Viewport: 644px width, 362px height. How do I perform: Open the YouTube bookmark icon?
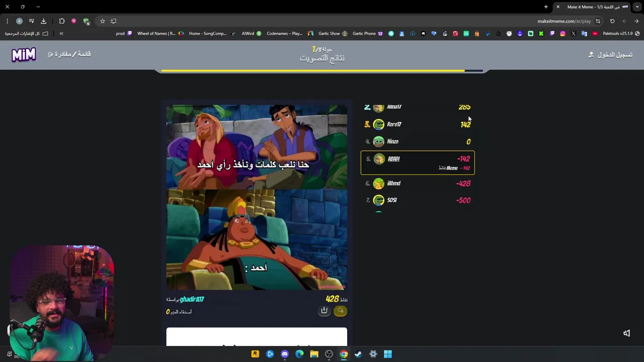point(595,34)
